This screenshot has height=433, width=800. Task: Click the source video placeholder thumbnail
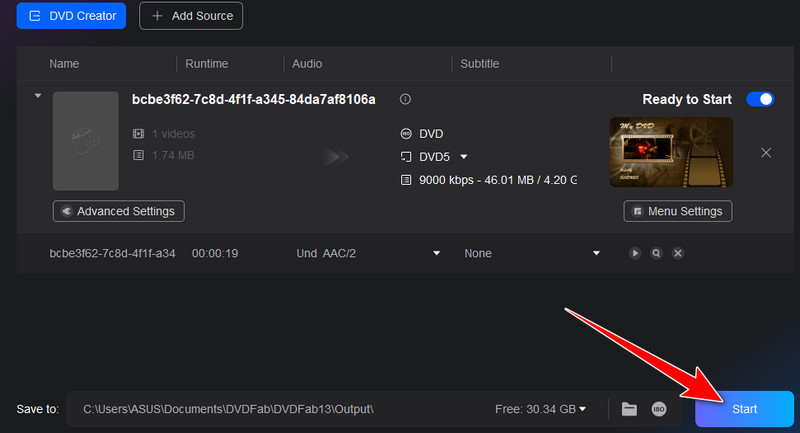click(x=86, y=141)
